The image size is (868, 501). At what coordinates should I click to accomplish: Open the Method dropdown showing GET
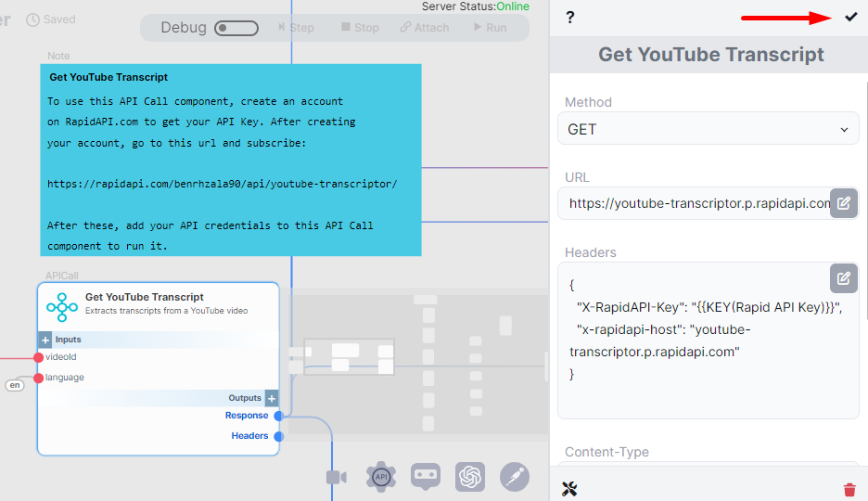(708, 128)
